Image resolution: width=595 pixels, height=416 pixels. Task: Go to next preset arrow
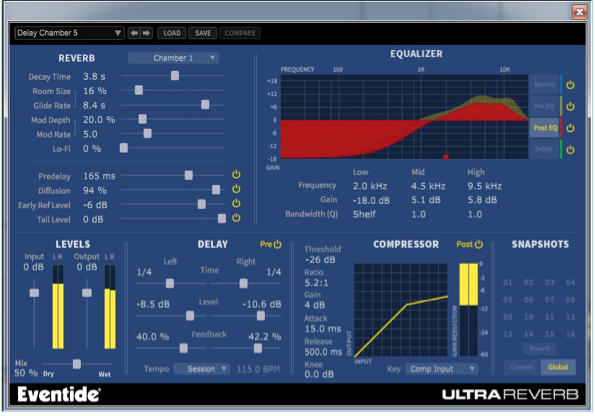point(146,33)
